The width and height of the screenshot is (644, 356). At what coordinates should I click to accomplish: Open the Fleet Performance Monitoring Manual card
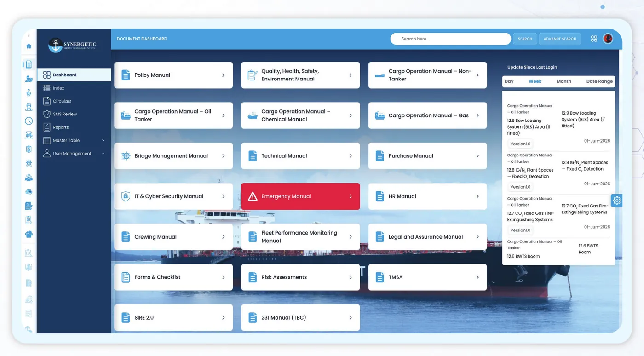coord(300,237)
